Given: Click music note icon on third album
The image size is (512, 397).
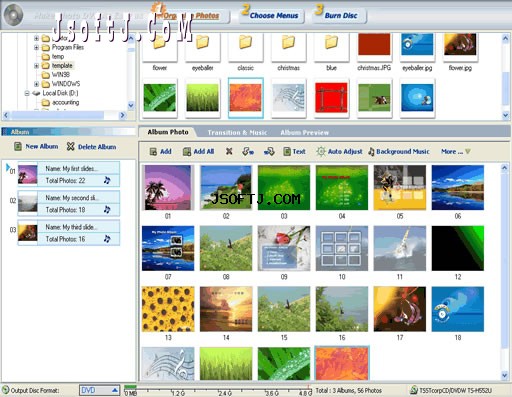Looking at the screenshot, I should click(107, 239).
